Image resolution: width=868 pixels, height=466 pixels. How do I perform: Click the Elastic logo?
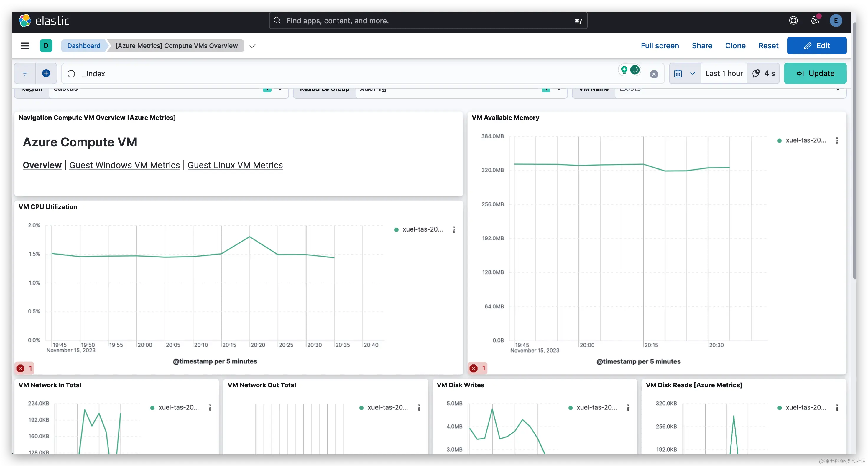pyautogui.click(x=44, y=21)
